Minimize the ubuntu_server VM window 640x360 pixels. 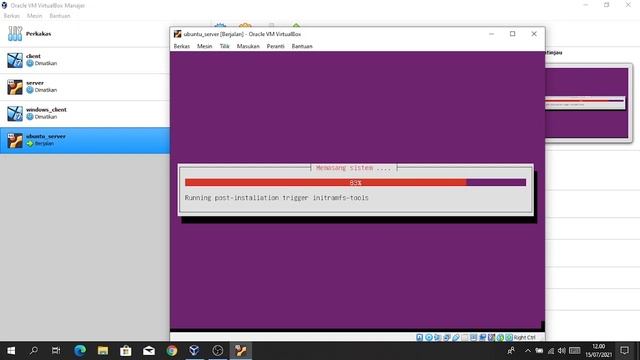tap(491, 34)
